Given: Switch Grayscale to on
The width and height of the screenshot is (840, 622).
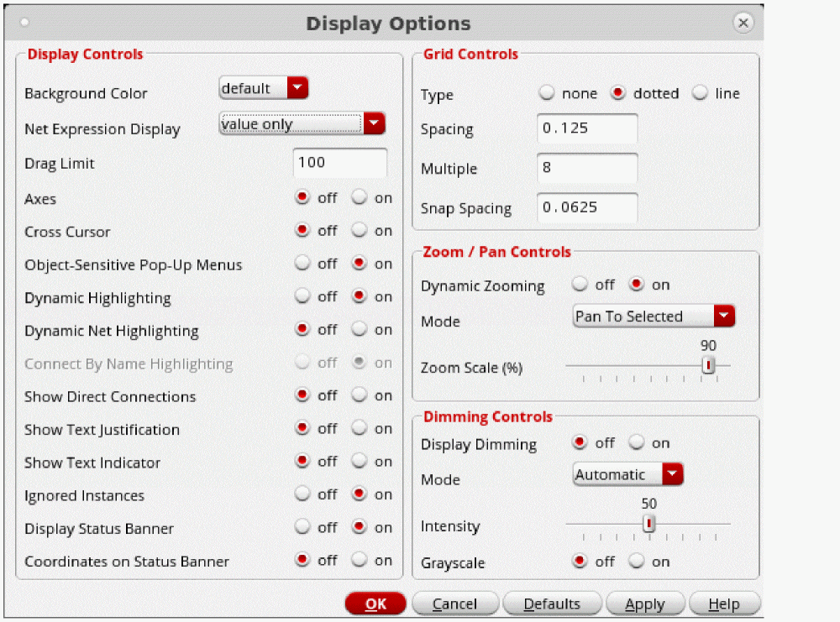Looking at the screenshot, I should (637, 562).
